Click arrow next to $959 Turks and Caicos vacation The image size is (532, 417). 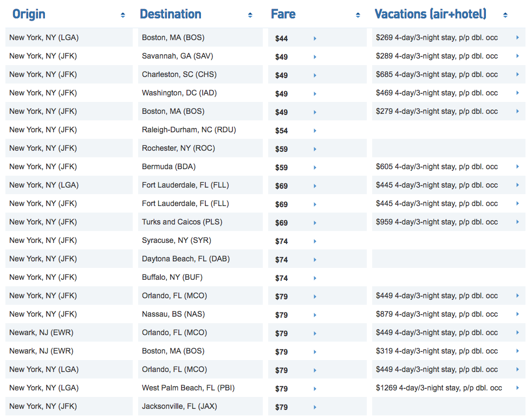(517, 222)
